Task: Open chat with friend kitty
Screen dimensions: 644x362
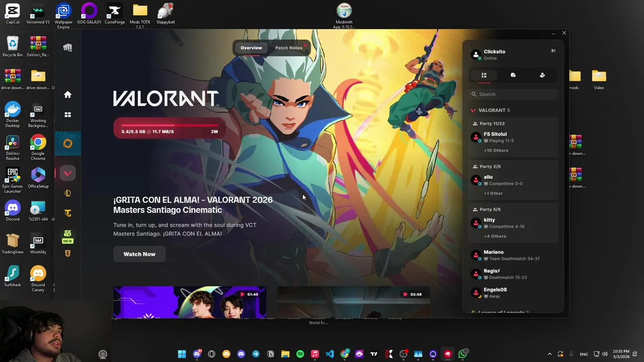Action: click(x=513, y=223)
